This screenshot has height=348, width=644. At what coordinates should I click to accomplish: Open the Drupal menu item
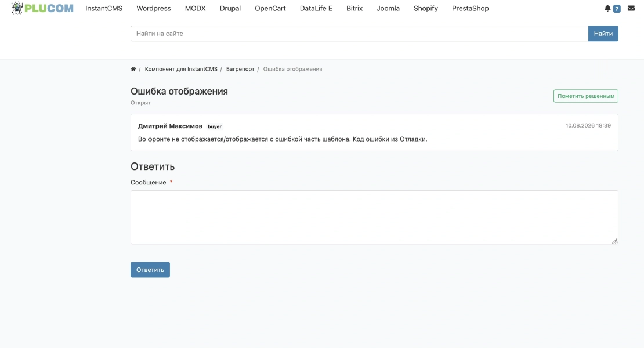pyautogui.click(x=230, y=8)
